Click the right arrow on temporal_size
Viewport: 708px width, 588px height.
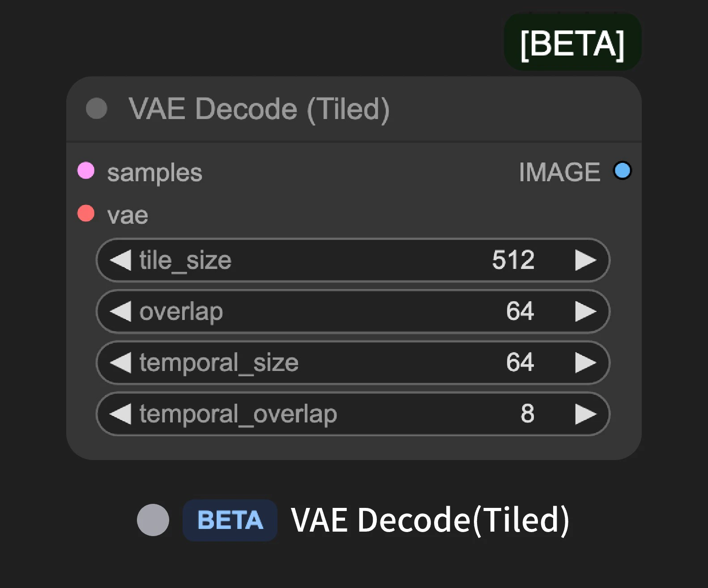(x=585, y=363)
